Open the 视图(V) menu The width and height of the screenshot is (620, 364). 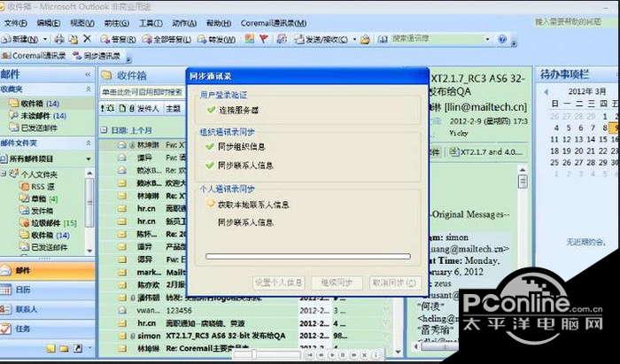click(x=82, y=23)
